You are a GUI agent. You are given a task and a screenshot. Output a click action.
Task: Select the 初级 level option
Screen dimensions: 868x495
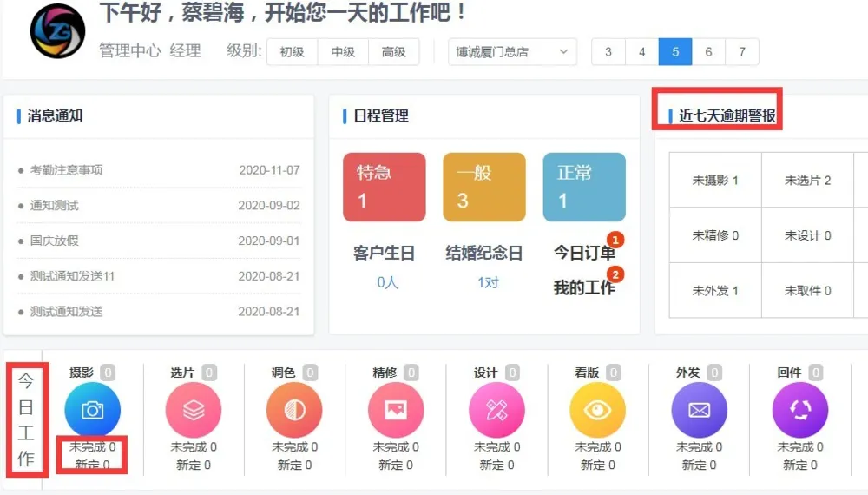pos(292,52)
